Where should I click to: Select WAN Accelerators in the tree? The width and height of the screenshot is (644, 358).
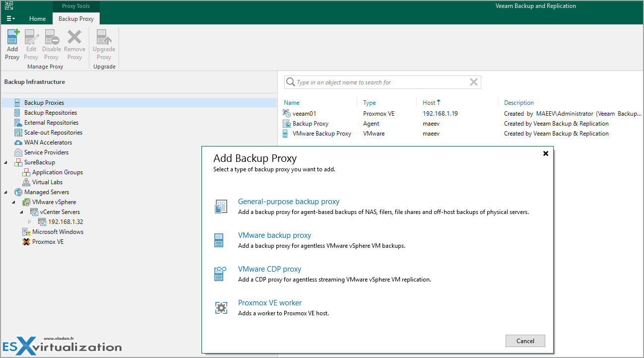(48, 143)
